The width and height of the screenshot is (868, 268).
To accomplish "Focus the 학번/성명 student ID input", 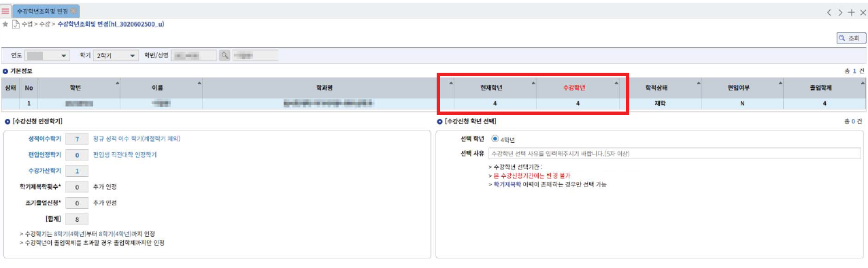I will click(194, 56).
